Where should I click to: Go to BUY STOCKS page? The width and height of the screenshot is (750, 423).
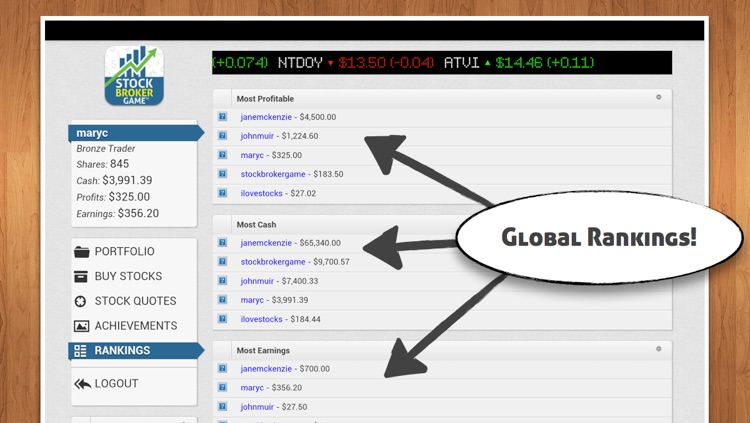[128, 277]
